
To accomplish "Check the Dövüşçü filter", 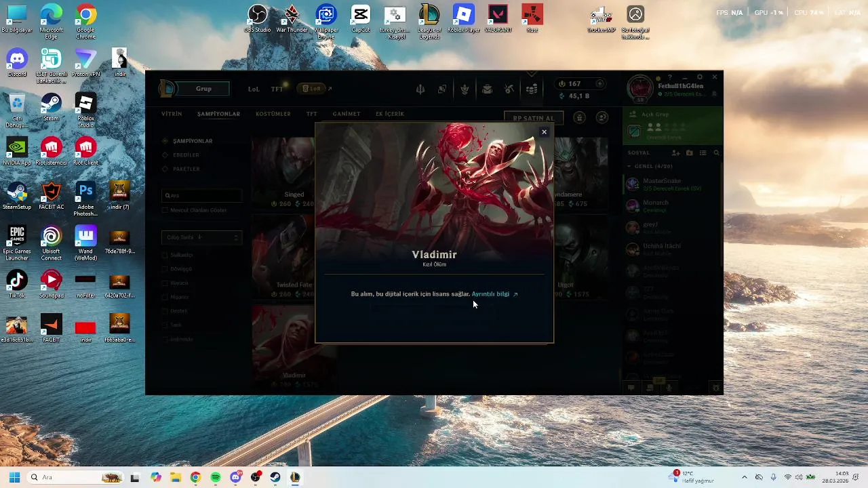I will pyautogui.click(x=165, y=269).
